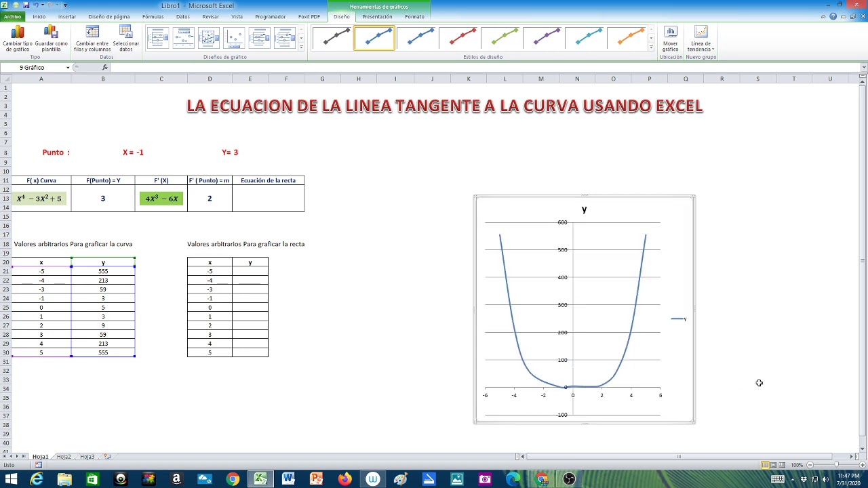Open File Explorer from taskbar
The width and height of the screenshot is (868, 488).
click(64, 479)
